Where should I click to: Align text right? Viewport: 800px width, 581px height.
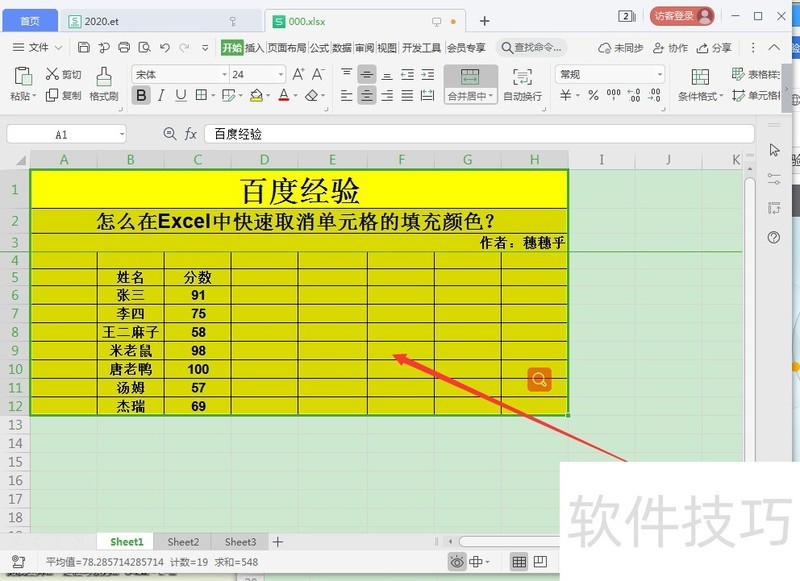tap(387, 95)
